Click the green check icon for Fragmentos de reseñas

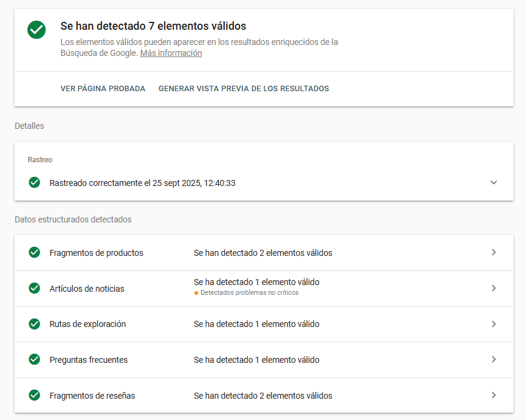click(34, 395)
